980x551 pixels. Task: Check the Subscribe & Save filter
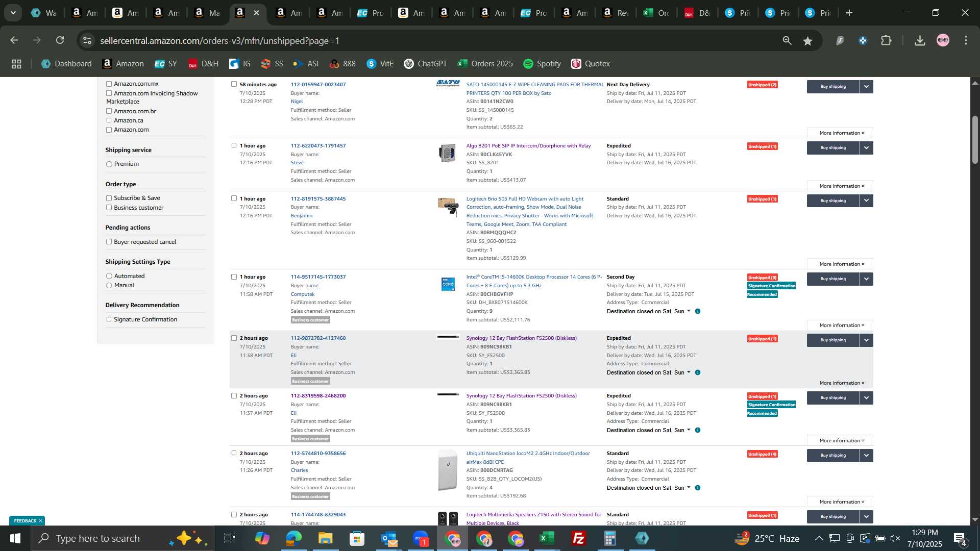[109, 198]
